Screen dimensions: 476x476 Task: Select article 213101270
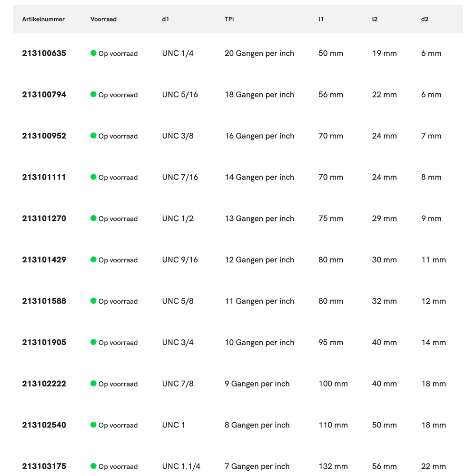point(44,218)
